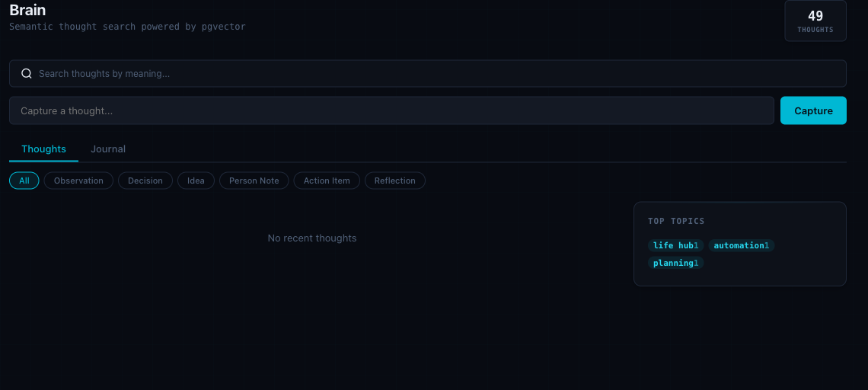Open the life hub topic tag

point(675,245)
